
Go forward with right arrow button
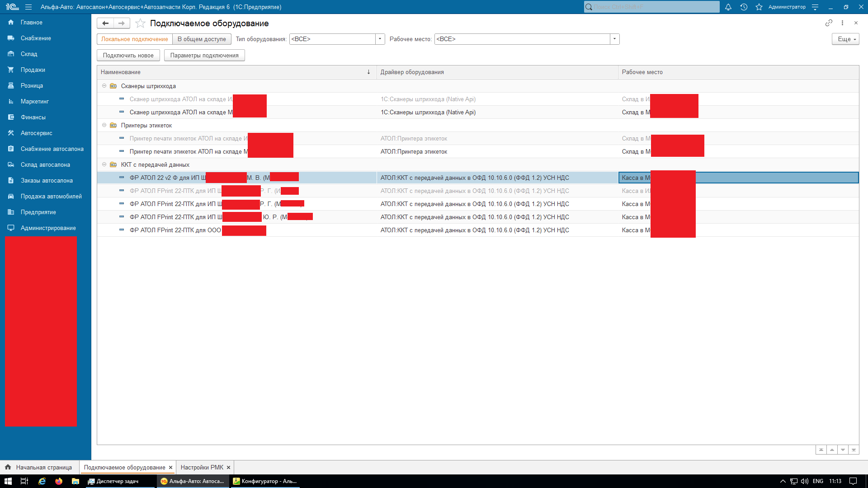coord(122,23)
